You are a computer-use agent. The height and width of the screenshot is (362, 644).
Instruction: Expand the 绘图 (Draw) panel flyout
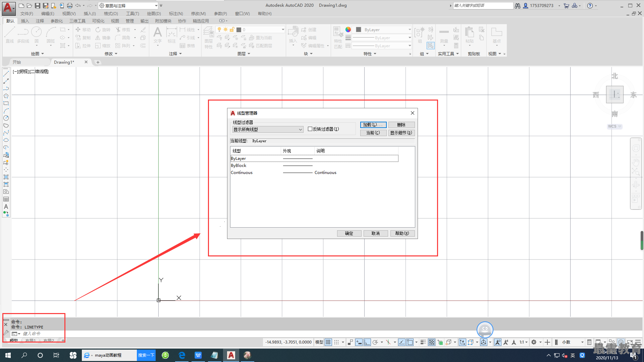click(x=38, y=54)
